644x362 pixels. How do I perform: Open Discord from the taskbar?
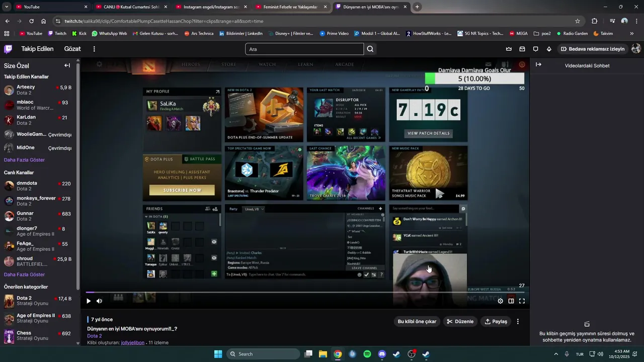(x=382, y=354)
